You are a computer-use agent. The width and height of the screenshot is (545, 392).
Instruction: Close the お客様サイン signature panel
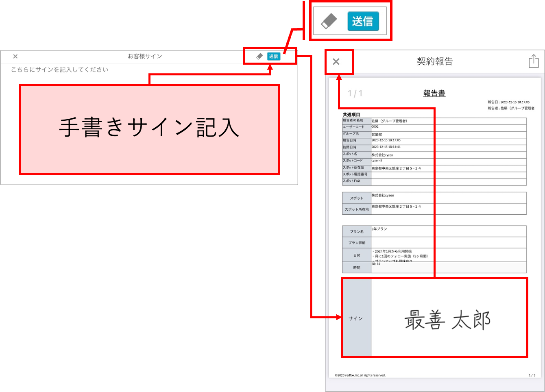coord(15,57)
